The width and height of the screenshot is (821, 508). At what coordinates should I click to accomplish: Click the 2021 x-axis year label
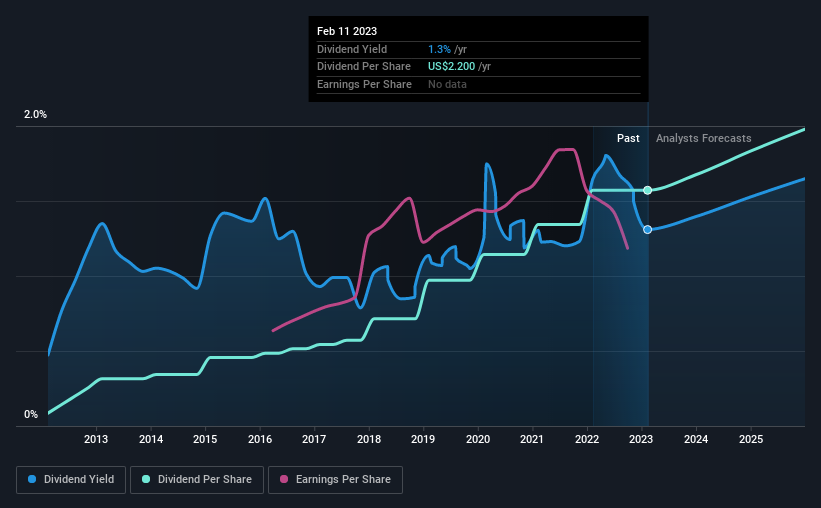(532, 439)
